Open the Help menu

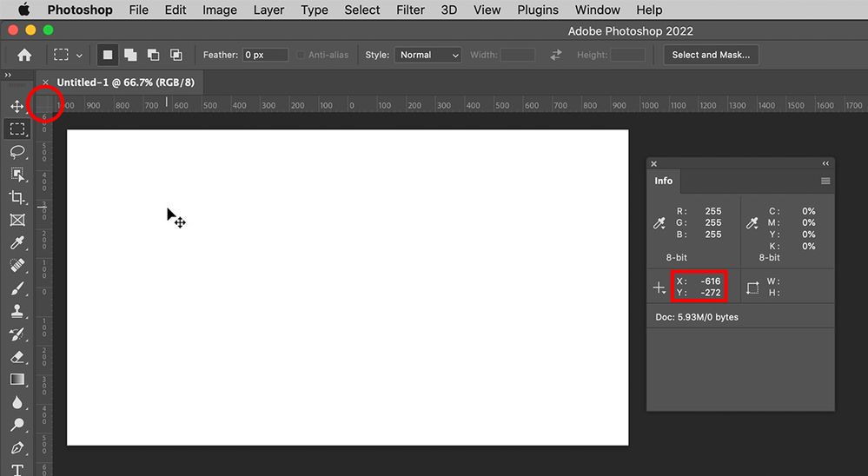point(649,10)
